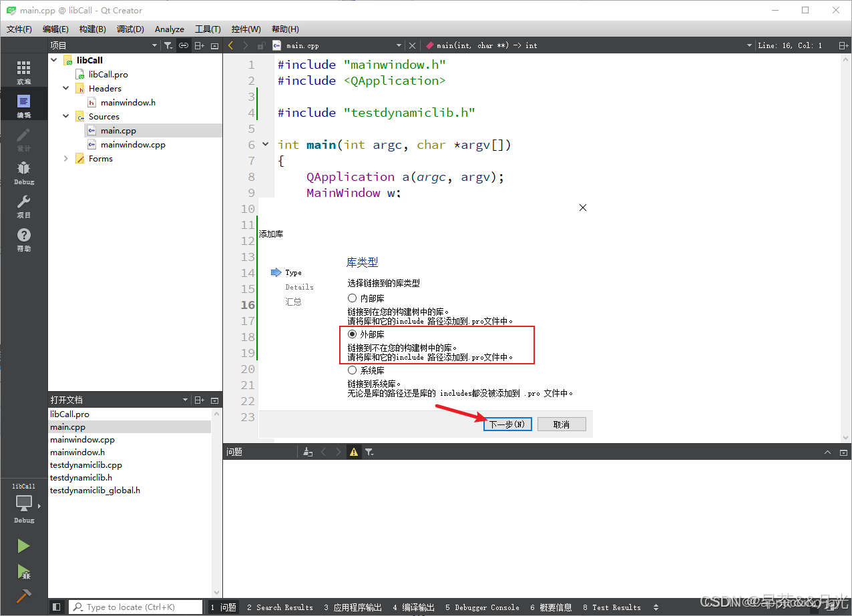
Task: Select the 内部库 radio button
Action: [x=352, y=298]
